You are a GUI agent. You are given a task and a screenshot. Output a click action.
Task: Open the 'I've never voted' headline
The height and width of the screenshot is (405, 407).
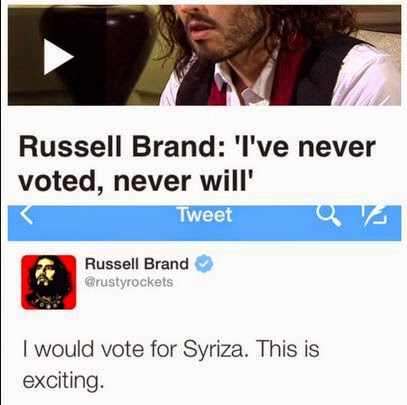coord(197,164)
